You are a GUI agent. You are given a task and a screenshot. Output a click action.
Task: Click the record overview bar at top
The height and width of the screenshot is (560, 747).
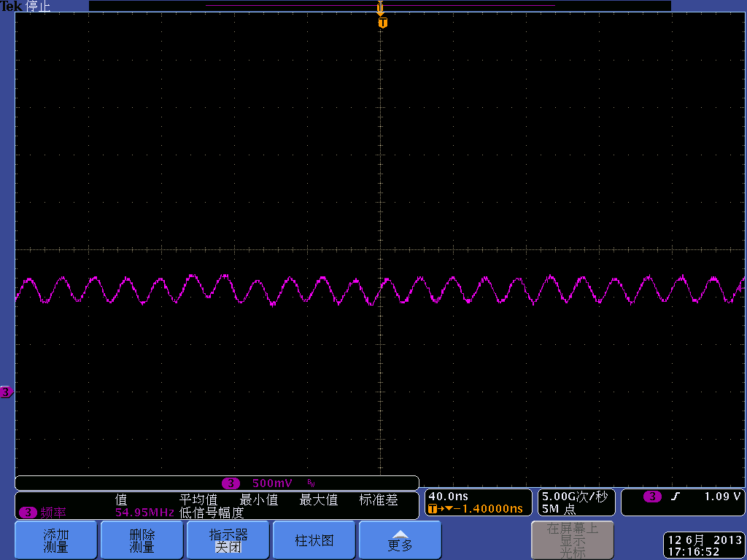379,6
